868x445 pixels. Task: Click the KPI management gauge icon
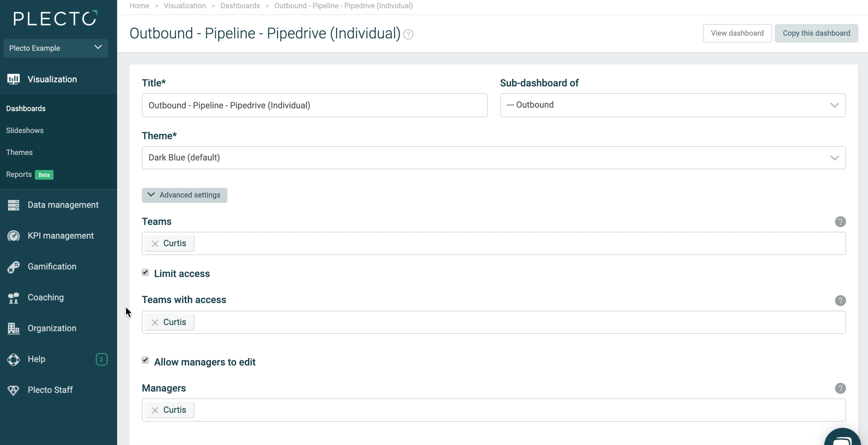[x=13, y=236]
